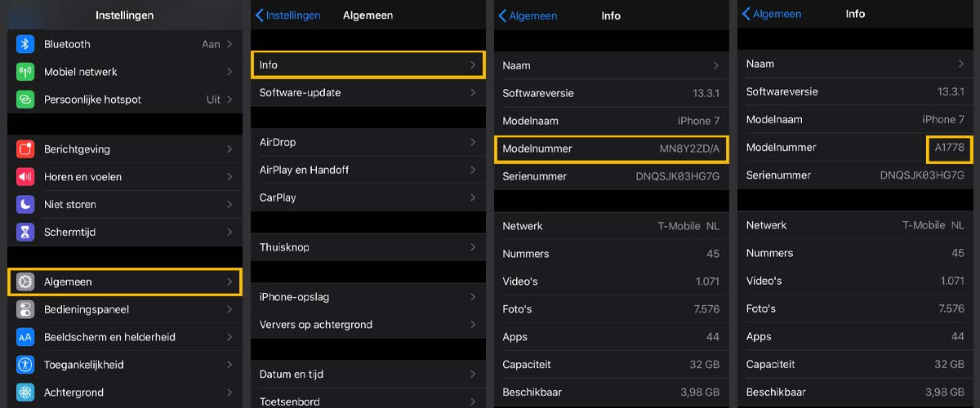
Task: Tap the Horen en voelen speaker icon
Action: [25, 177]
